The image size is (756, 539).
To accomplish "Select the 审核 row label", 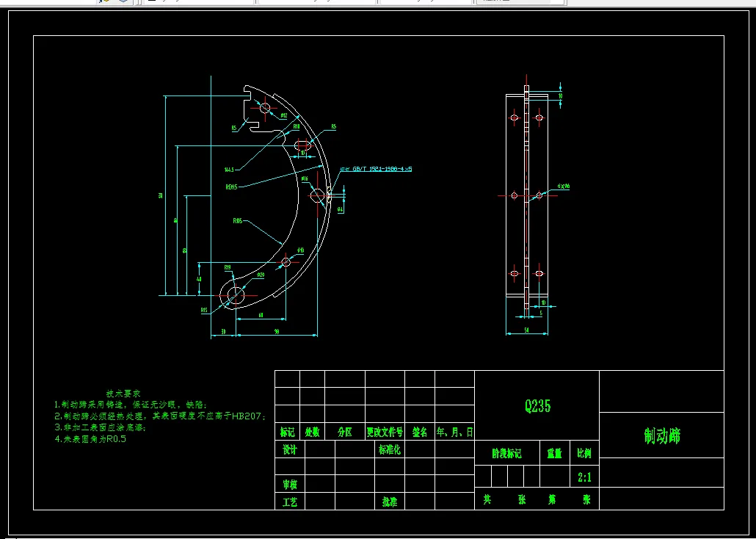I will click(x=290, y=484).
